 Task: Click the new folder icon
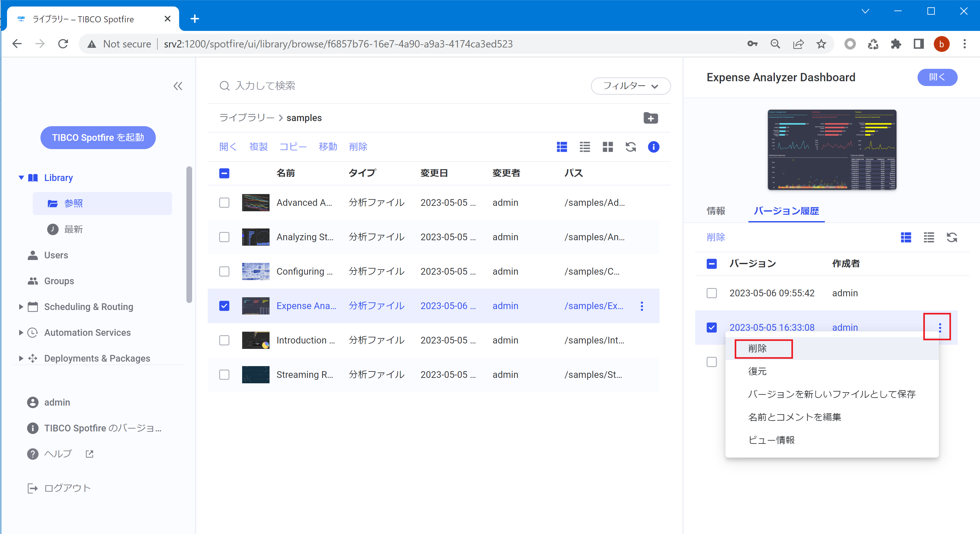pos(651,118)
